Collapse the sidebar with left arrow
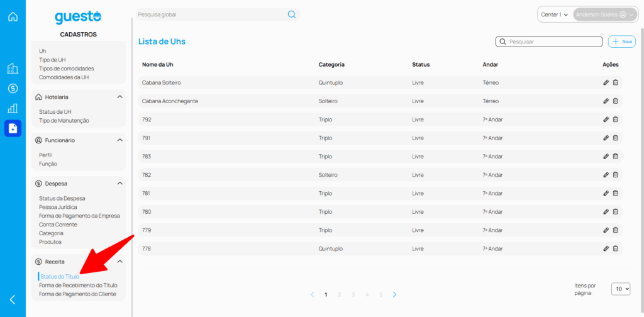 coord(13,299)
